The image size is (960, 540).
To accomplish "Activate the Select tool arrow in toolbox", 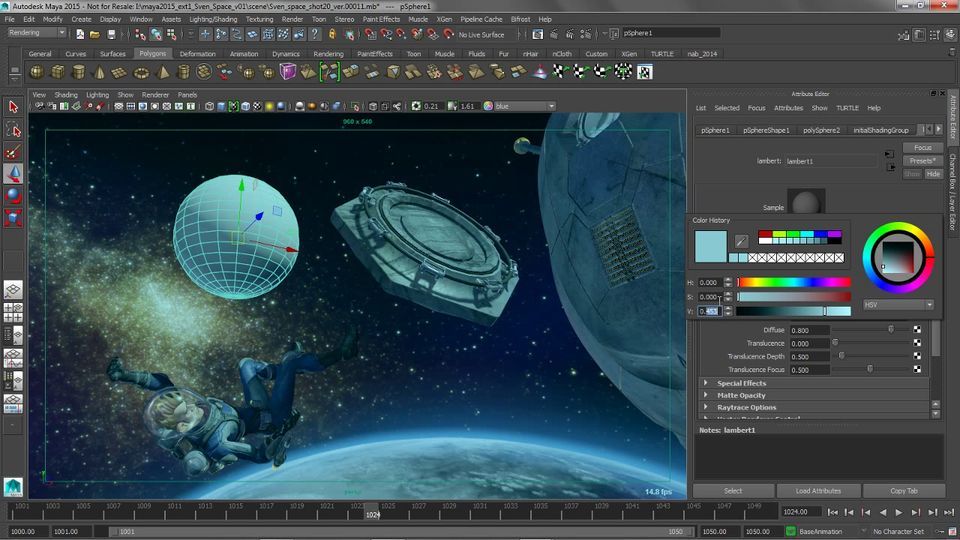I will point(13,107).
